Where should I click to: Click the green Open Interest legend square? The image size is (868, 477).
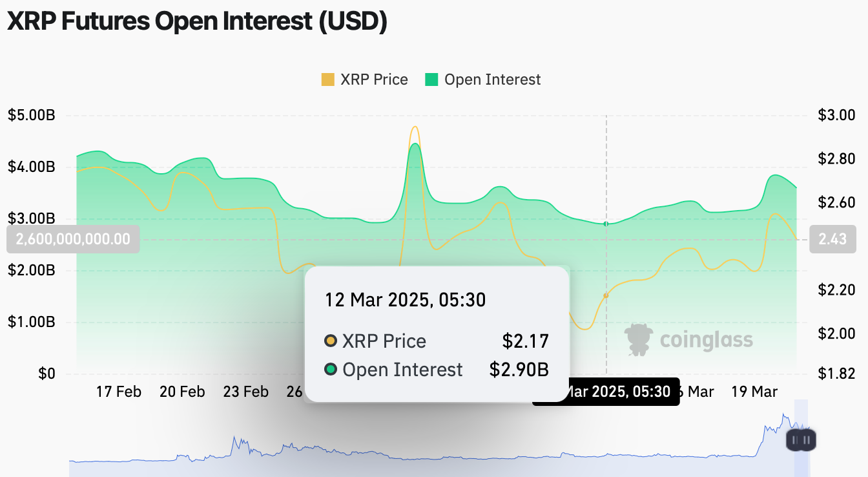(x=431, y=79)
